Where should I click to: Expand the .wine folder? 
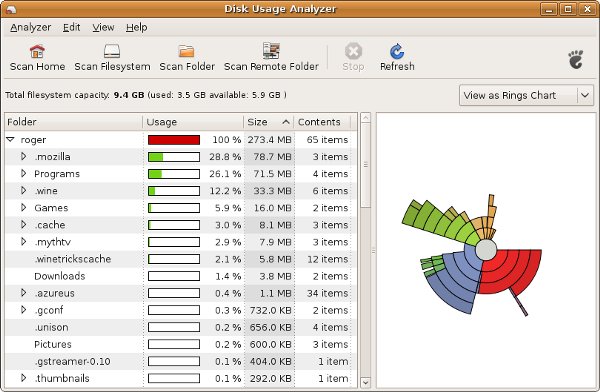[x=24, y=190]
